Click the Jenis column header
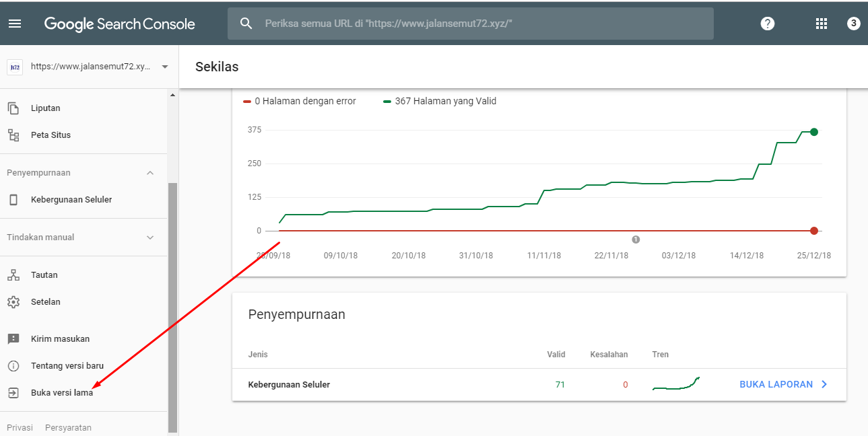 point(258,355)
